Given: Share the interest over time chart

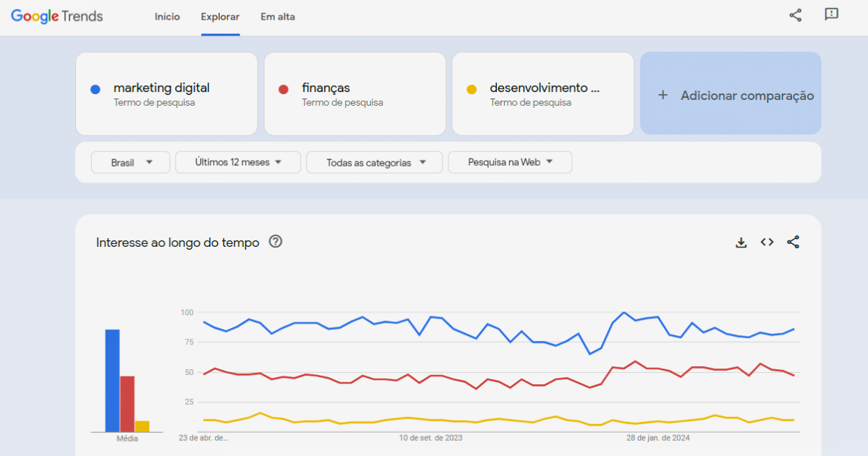Looking at the screenshot, I should point(793,242).
